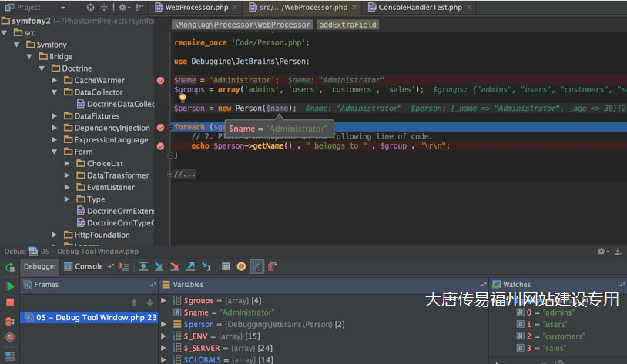Select the DoctrineOrmTypeG file in tree

(116, 223)
